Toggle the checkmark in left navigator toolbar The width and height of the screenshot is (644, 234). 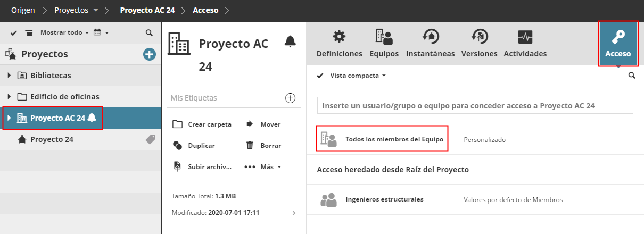pos(14,32)
